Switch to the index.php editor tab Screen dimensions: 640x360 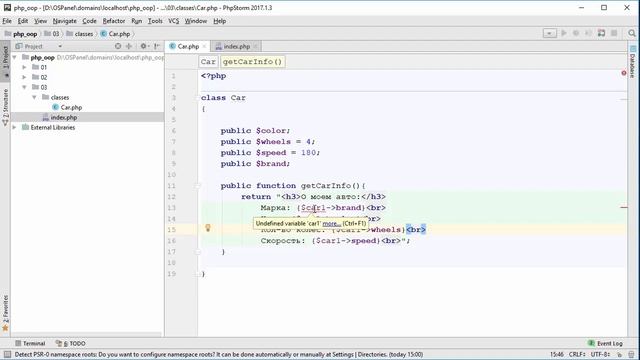(236, 47)
